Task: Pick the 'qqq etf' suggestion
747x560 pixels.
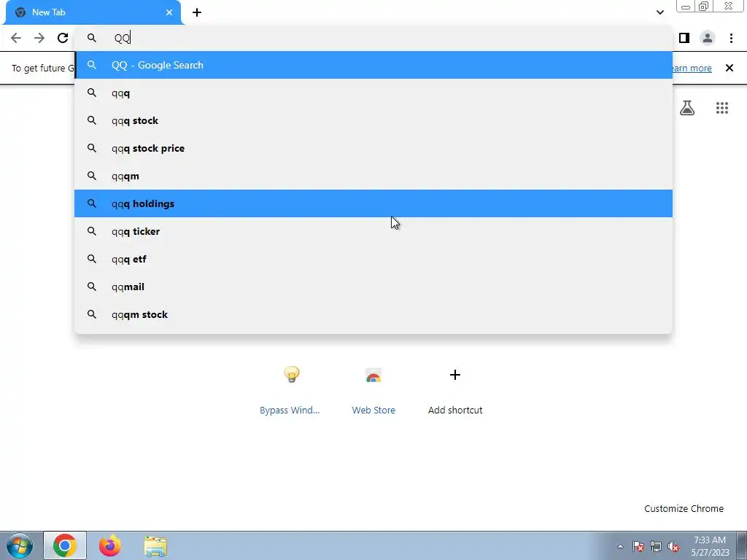Action: pyautogui.click(x=373, y=259)
